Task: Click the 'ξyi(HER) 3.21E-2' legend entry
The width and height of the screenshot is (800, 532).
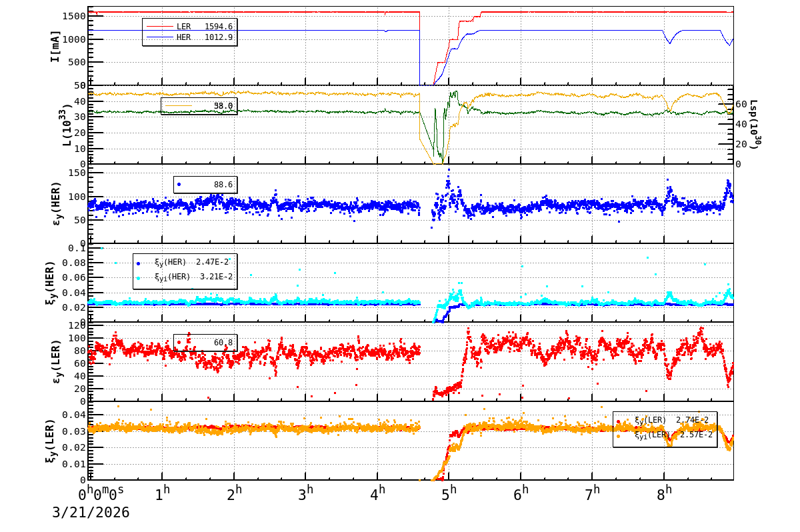Action: 193,277
